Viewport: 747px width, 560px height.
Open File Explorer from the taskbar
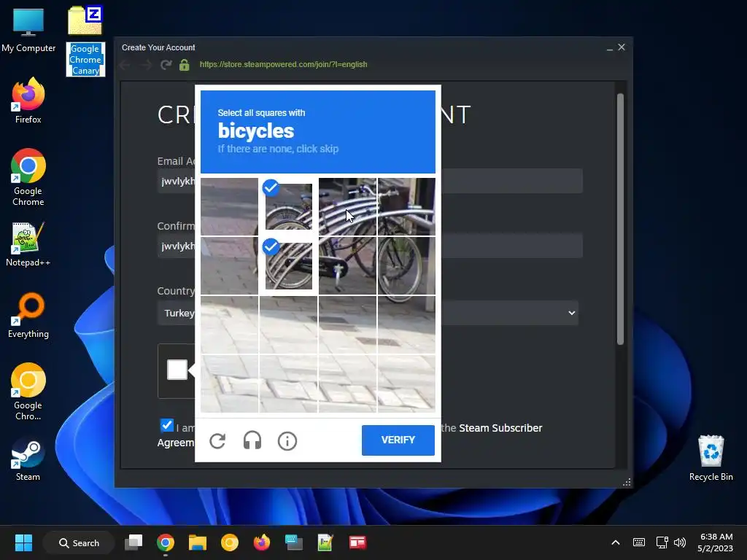pyautogui.click(x=197, y=542)
